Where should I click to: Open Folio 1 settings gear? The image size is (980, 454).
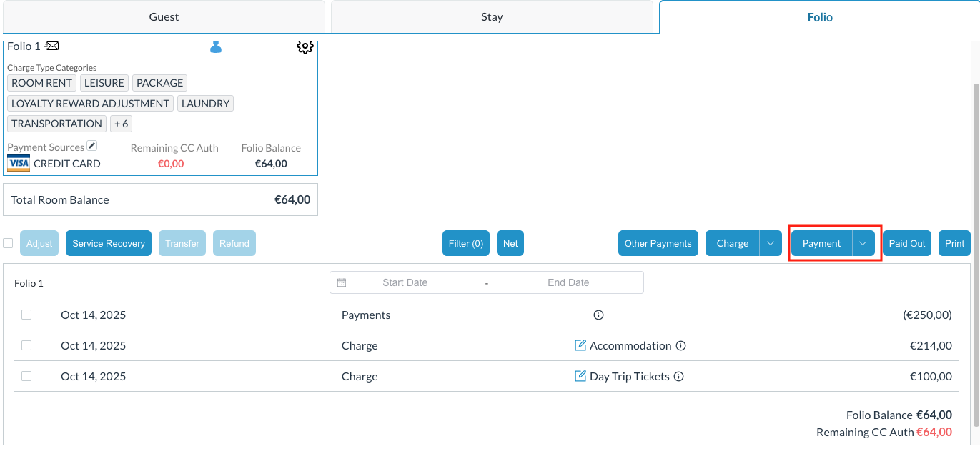305,47
